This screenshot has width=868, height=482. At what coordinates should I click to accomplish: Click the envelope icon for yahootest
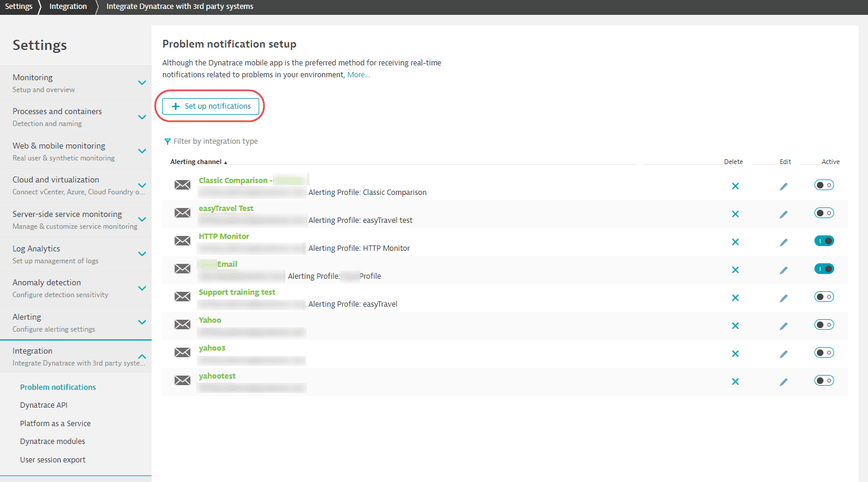pos(183,380)
